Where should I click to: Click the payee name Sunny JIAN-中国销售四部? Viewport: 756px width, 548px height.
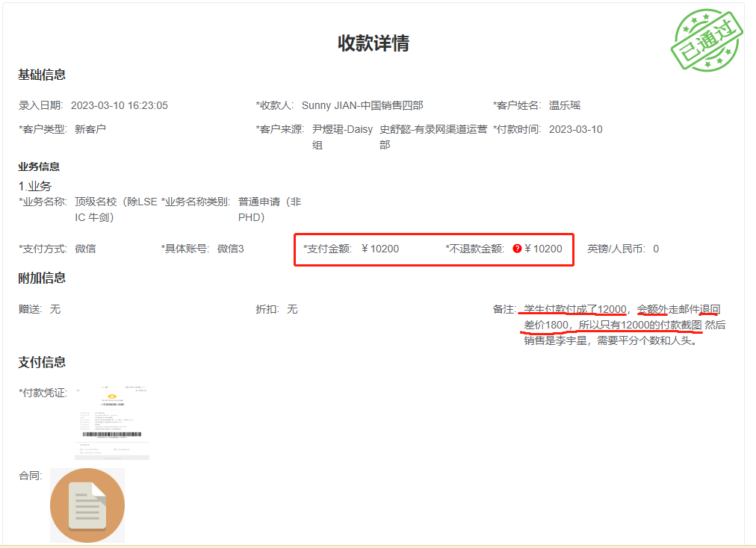coord(362,105)
